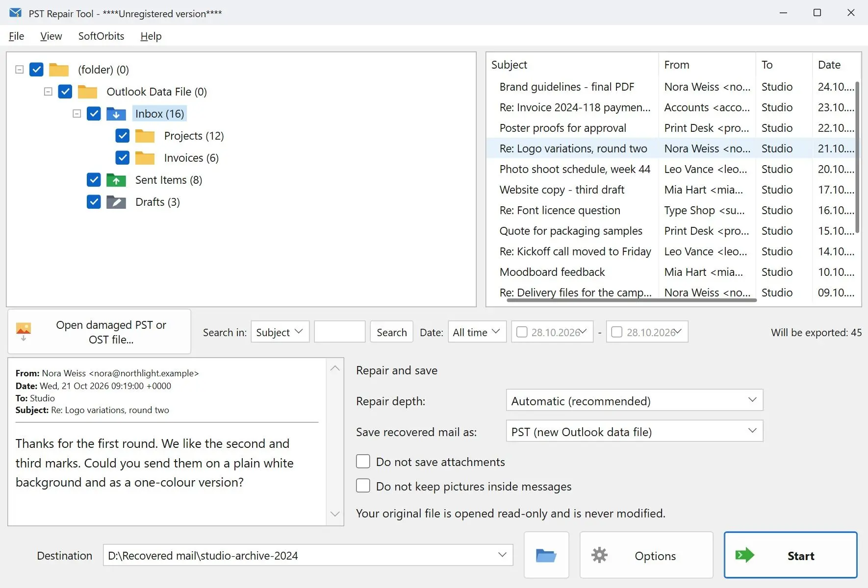Image resolution: width=868 pixels, height=588 pixels.
Task: Uncheck the Sent Items checkbox
Action: click(x=94, y=180)
